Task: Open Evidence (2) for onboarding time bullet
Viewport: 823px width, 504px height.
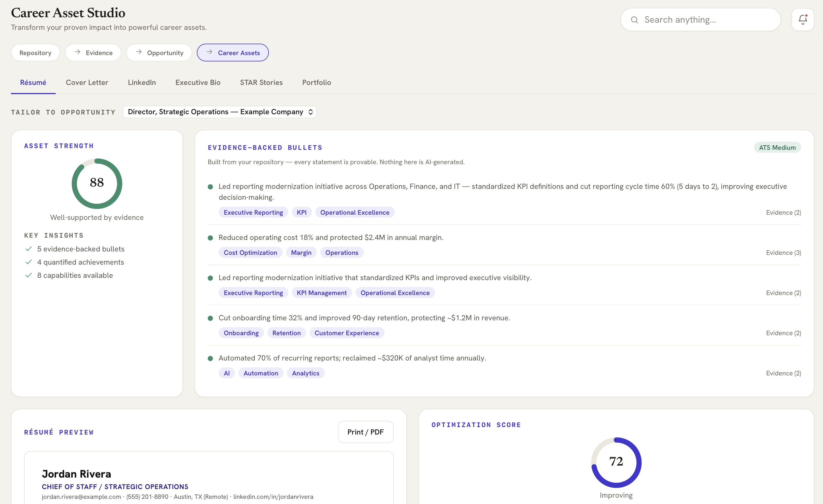Action: pos(783,333)
